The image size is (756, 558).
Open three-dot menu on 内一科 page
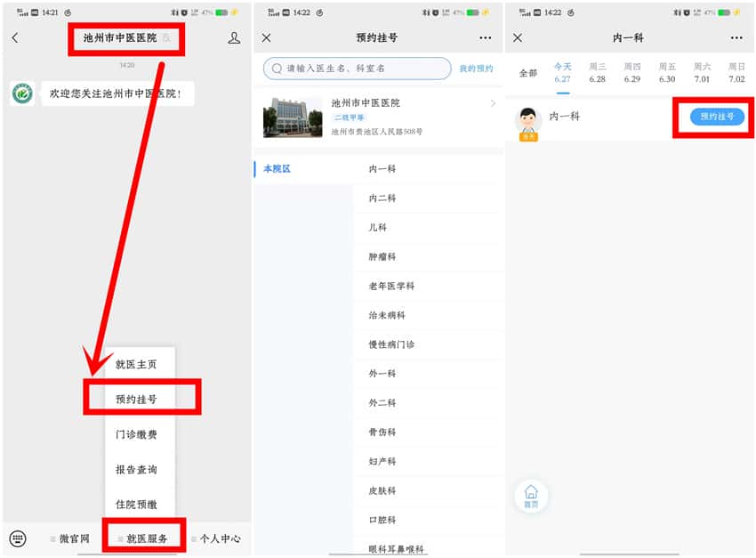tap(736, 38)
